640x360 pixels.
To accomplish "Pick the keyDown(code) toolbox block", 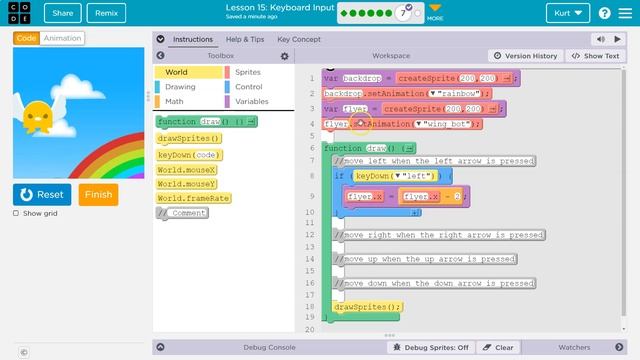I will [x=189, y=155].
